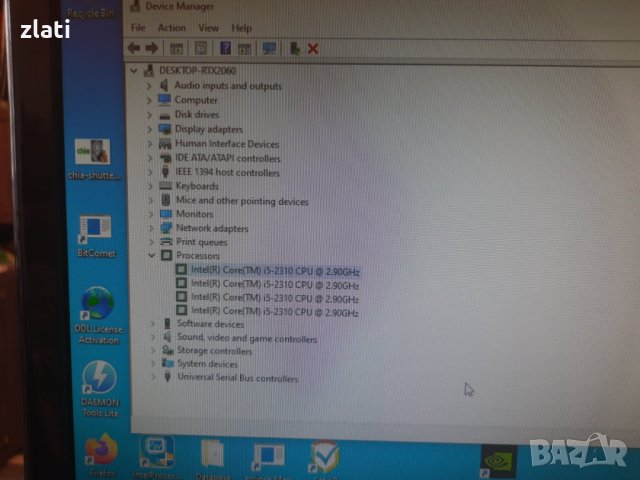The width and height of the screenshot is (640, 480).
Task: Click the DESKTOP-RTX2060 computer name
Action: (x=198, y=71)
